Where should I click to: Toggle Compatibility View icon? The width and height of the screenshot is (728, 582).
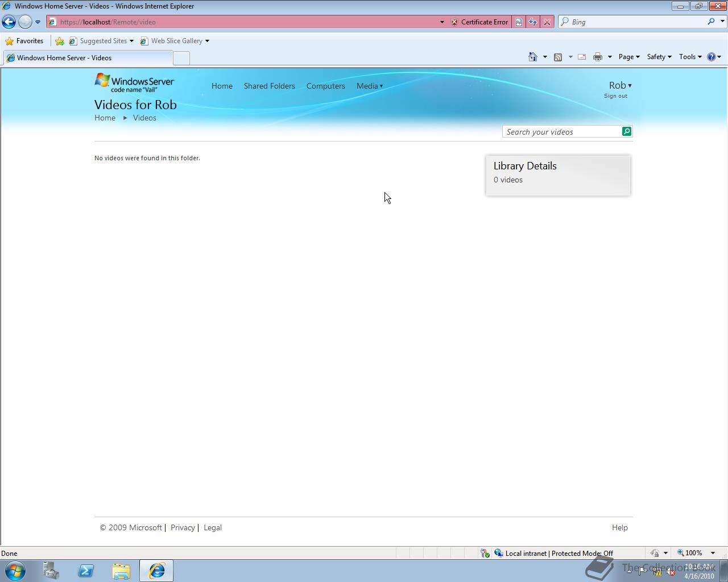point(519,22)
